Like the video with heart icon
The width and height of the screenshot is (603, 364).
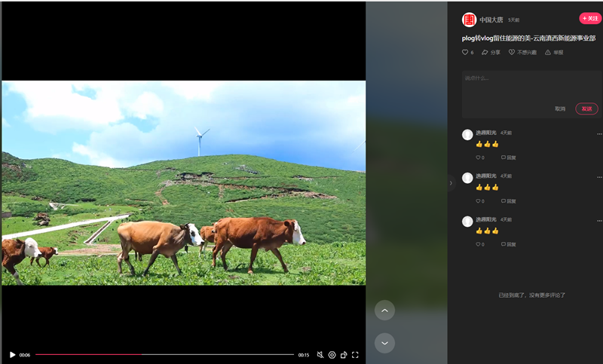[x=465, y=53]
